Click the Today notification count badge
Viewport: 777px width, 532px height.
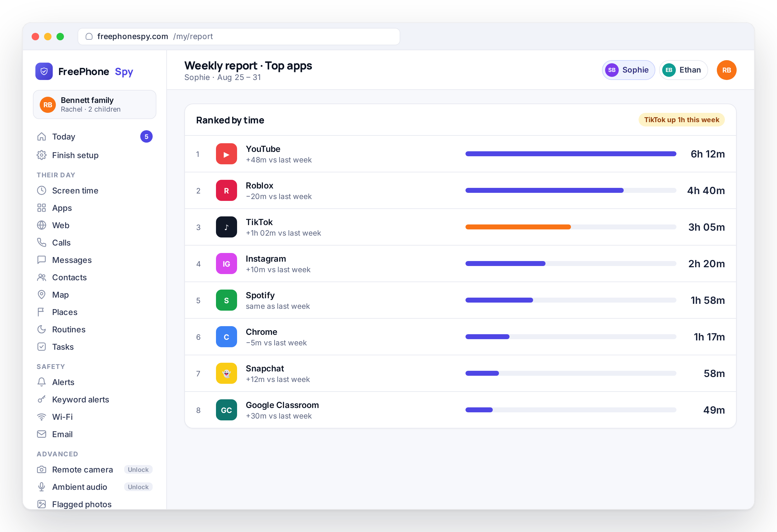pyautogui.click(x=146, y=137)
